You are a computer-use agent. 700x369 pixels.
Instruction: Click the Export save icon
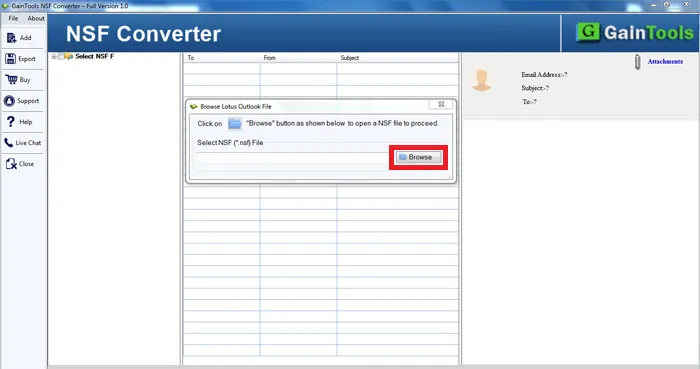coord(10,58)
